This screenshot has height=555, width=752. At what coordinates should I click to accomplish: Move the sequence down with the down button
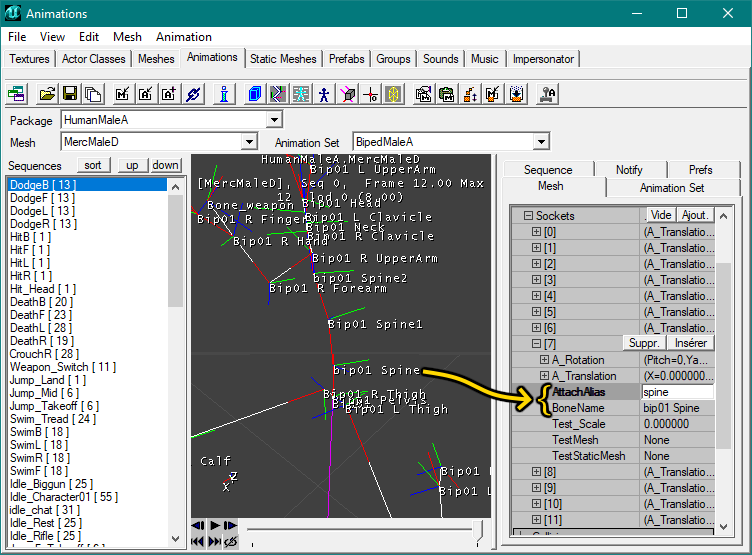(x=165, y=165)
